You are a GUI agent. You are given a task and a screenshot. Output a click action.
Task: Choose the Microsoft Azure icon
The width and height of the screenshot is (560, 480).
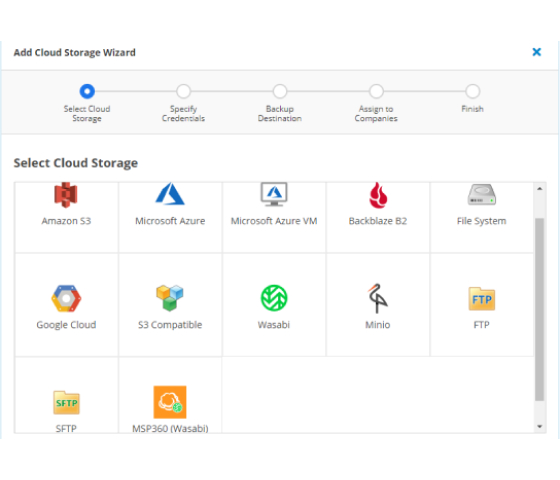coord(170,194)
